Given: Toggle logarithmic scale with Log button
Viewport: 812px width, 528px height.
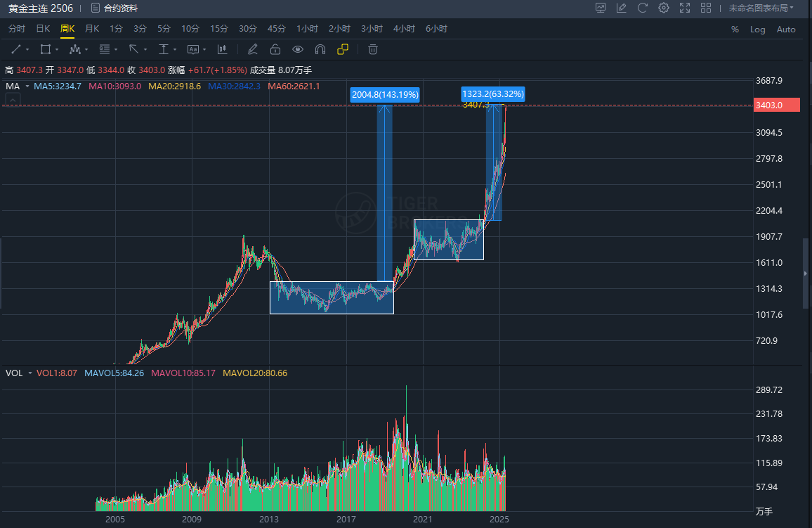Looking at the screenshot, I should (x=758, y=30).
